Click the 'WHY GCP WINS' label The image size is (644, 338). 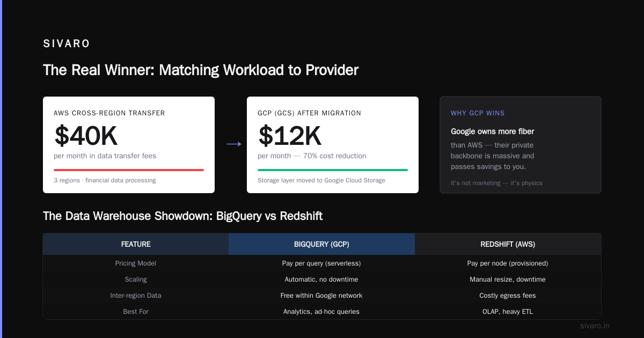point(478,113)
